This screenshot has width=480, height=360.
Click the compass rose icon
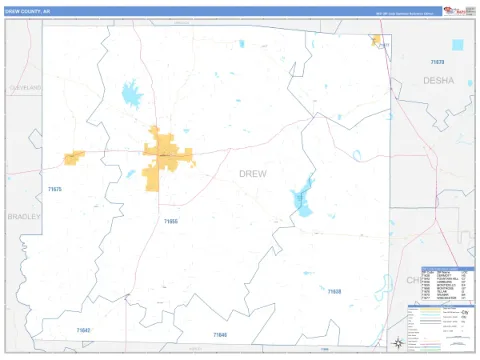[x=398, y=343]
